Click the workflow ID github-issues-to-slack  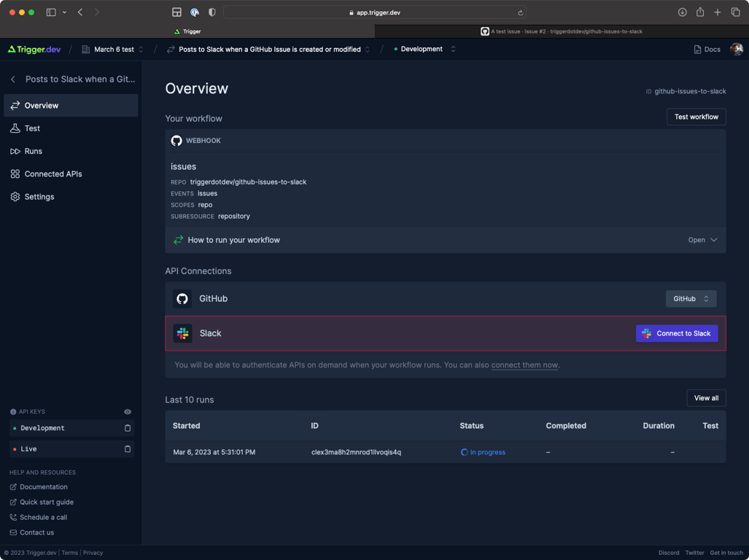tap(690, 91)
